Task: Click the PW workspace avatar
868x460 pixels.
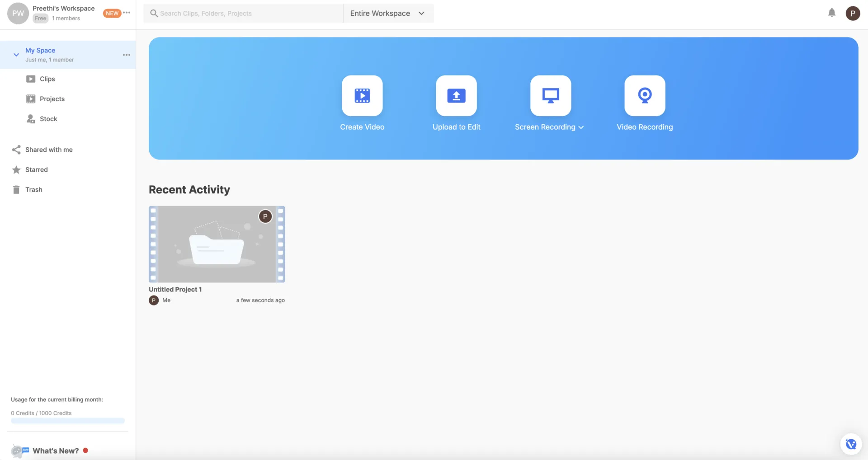Action: coord(18,13)
